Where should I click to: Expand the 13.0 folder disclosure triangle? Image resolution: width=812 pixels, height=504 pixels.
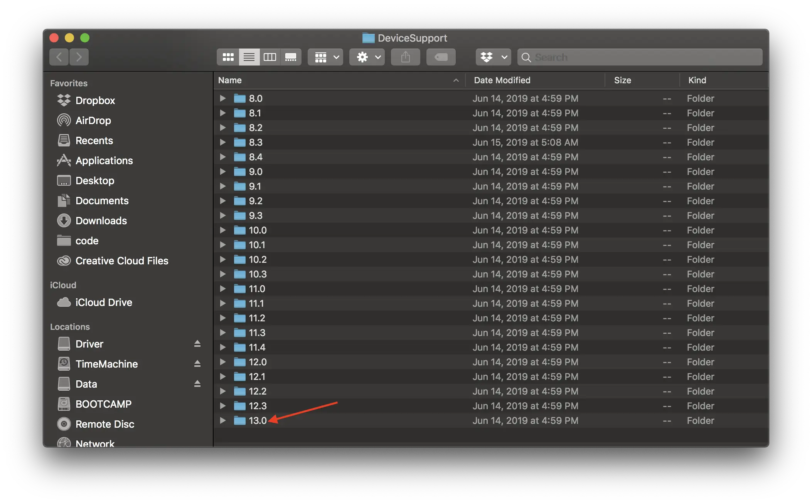[x=222, y=420]
